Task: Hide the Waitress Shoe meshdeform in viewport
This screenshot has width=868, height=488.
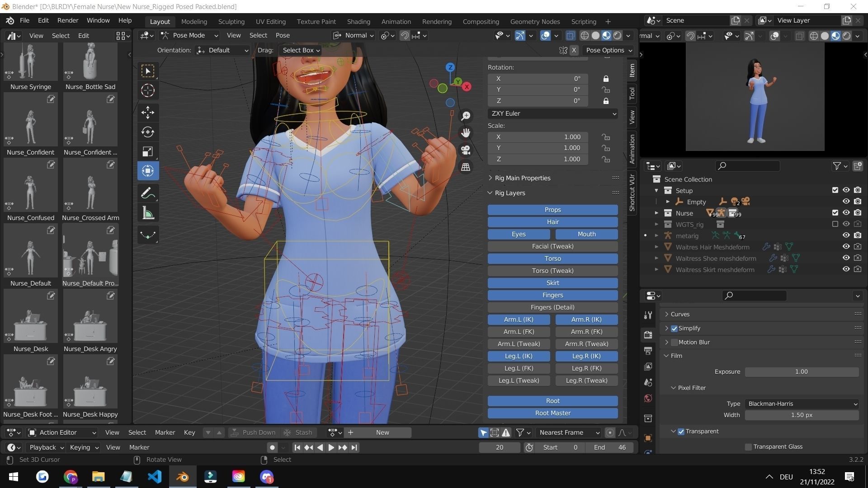Action: pos(846,258)
